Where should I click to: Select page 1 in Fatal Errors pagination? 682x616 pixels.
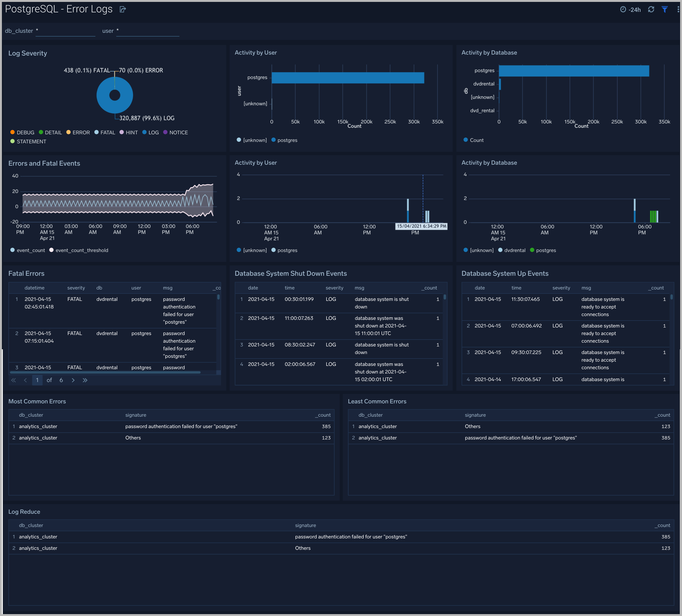pos(37,380)
